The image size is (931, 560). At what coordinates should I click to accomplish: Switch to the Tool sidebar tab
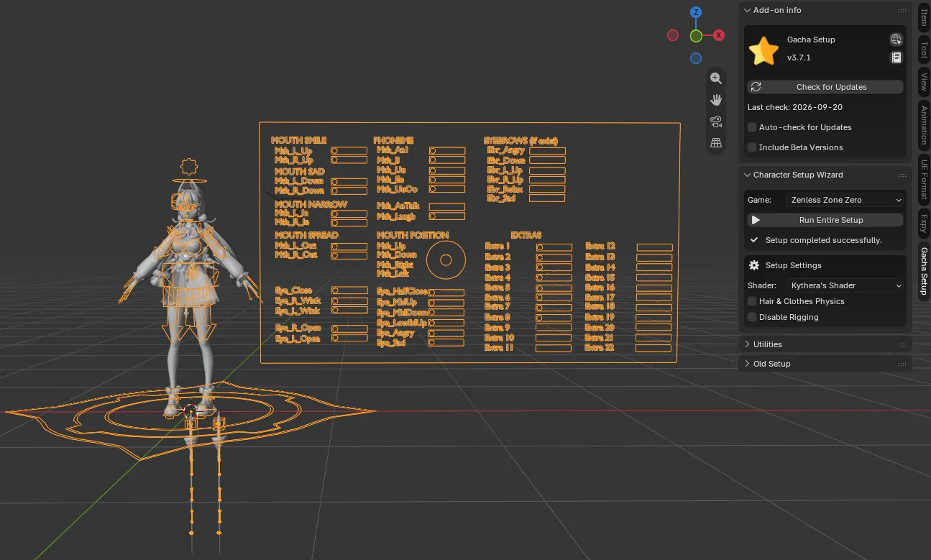click(924, 50)
